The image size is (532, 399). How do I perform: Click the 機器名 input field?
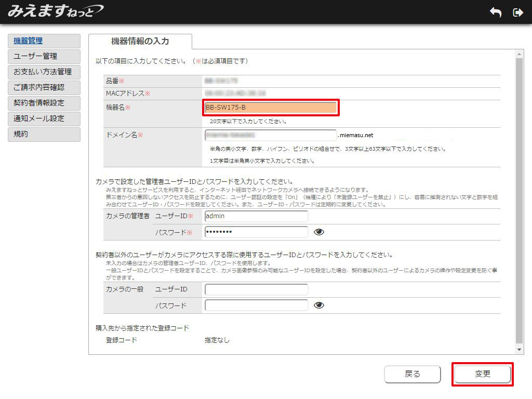tap(271, 108)
